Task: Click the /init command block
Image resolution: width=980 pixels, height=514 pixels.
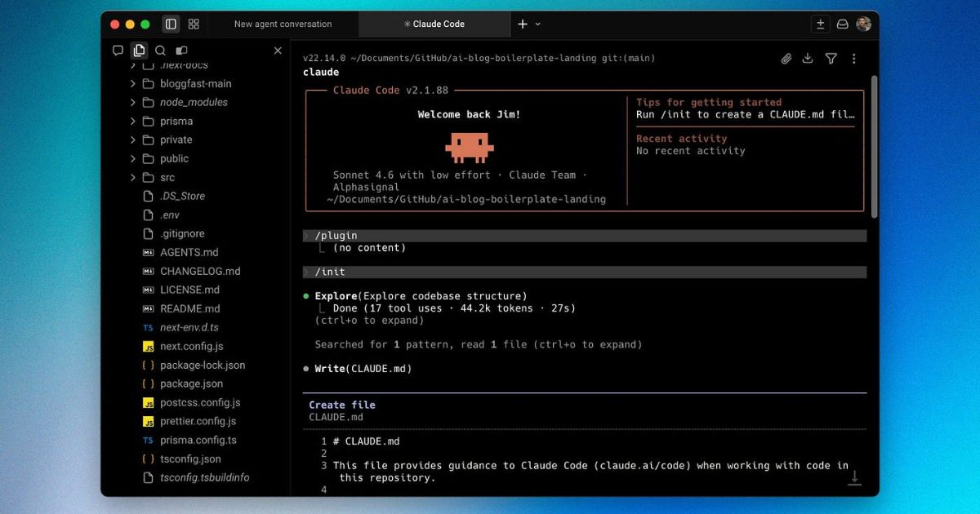Action: click(x=585, y=273)
